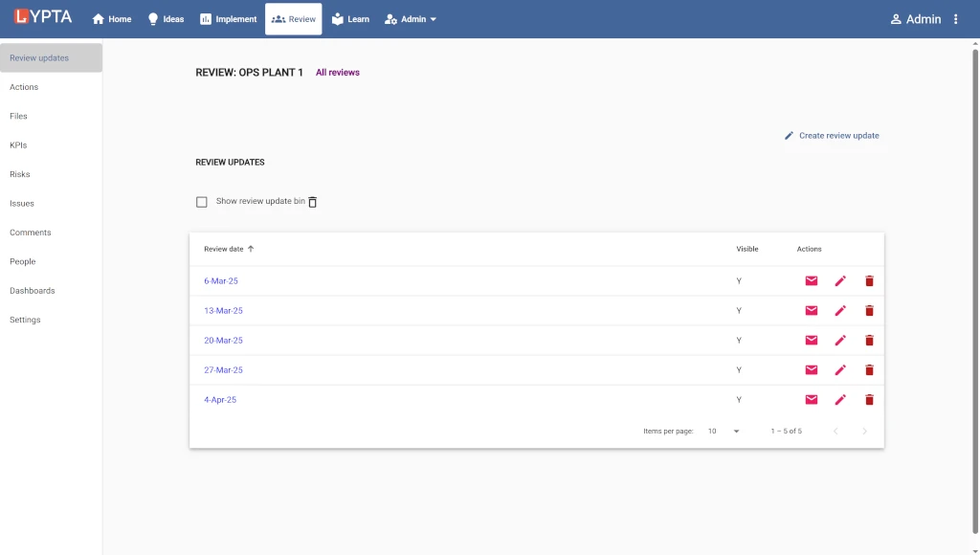The height and width of the screenshot is (555, 980).
Task: Edit the 27-Mar-25 review update
Action: coord(840,370)
